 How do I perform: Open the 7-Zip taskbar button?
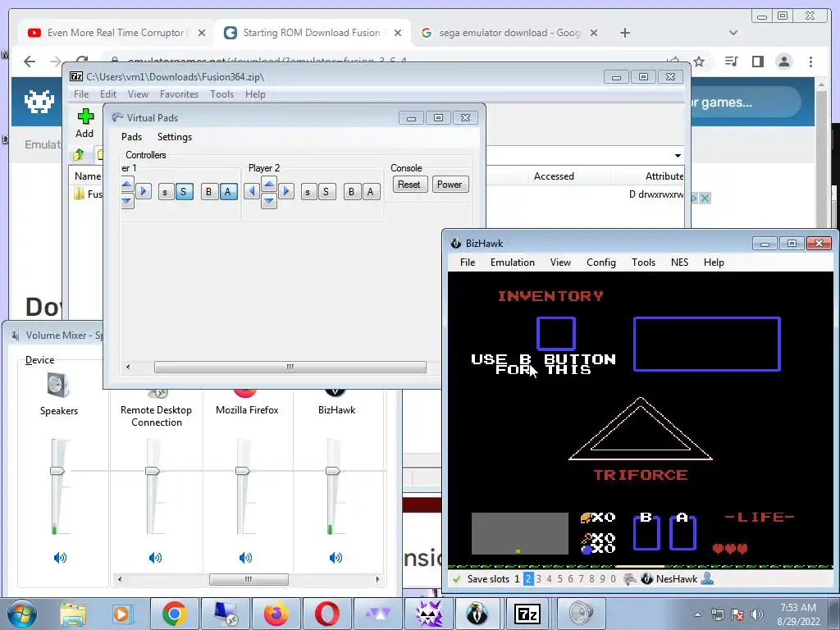pos(527,614)
